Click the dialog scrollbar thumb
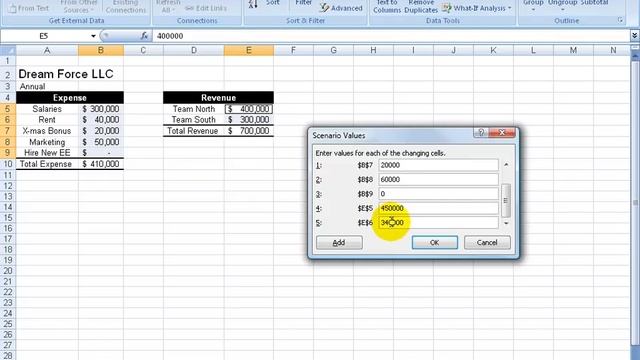The height and width of the screenshot is (360, 640). pyautogui.click(x=506, y=201)
